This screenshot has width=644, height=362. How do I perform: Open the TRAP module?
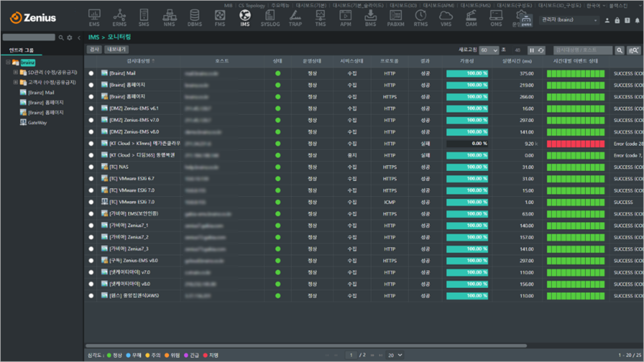295,18
